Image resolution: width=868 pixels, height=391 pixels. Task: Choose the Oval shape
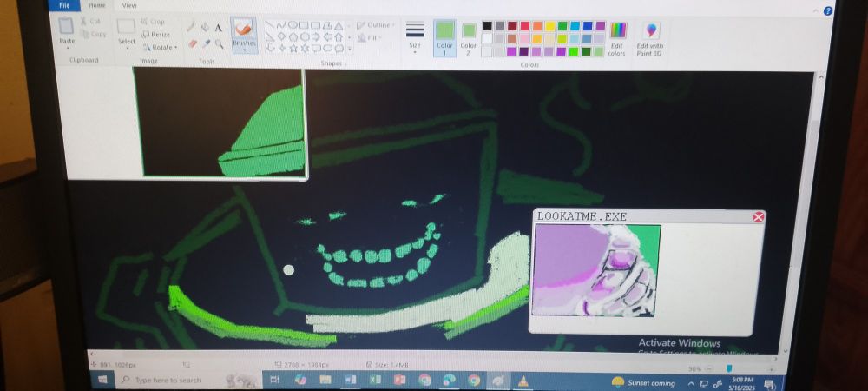293,25
